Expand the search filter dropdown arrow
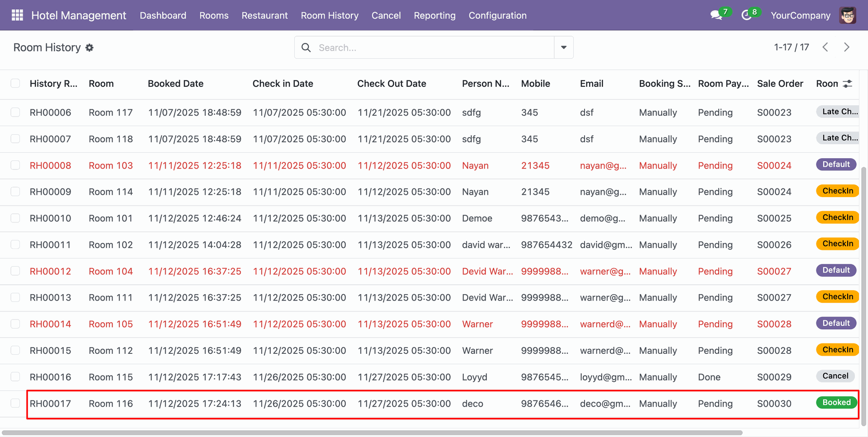868x437 pixels. point(564,47)
